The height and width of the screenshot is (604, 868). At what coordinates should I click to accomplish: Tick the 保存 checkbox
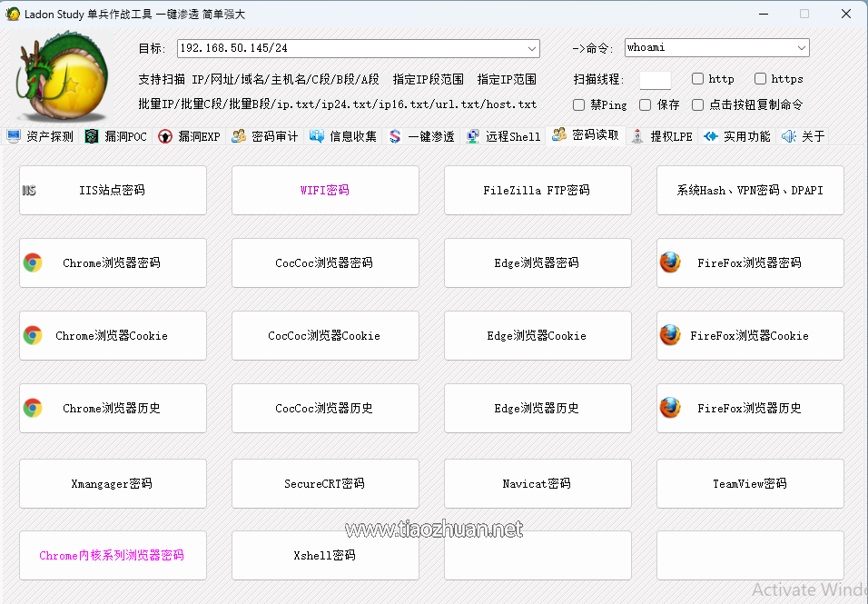click(645, 104)
